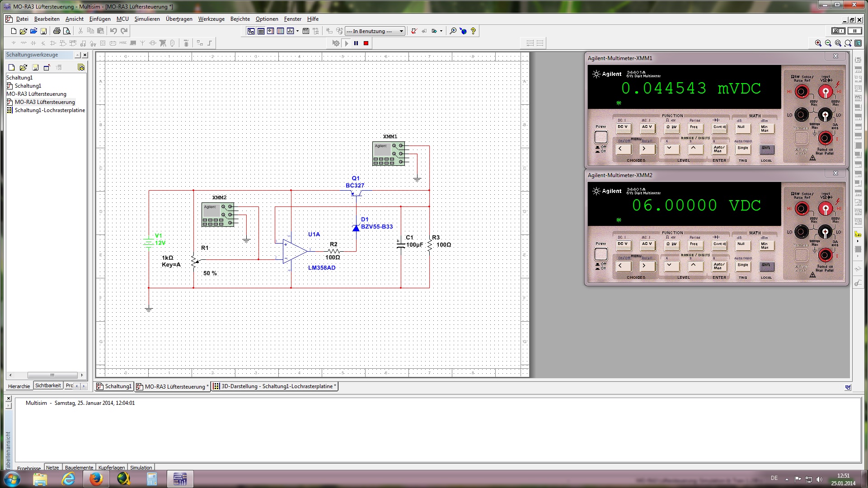Open Multisim help (question mark)

473,31
